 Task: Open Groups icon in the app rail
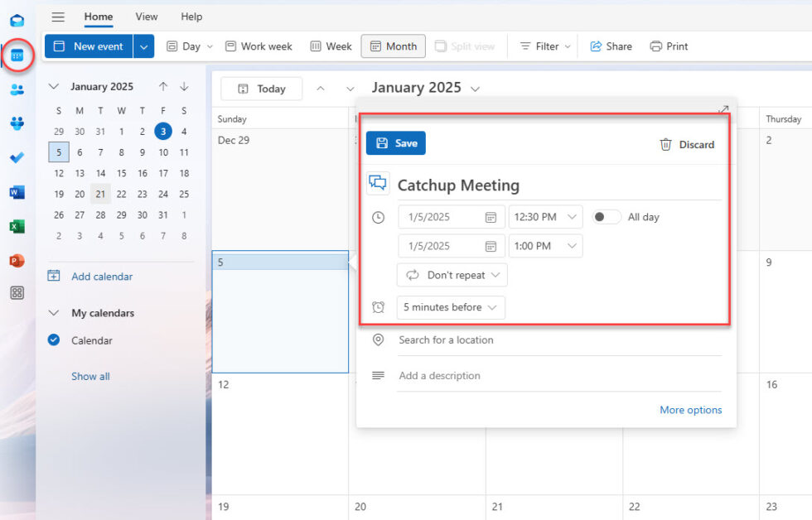pos(17,123)
